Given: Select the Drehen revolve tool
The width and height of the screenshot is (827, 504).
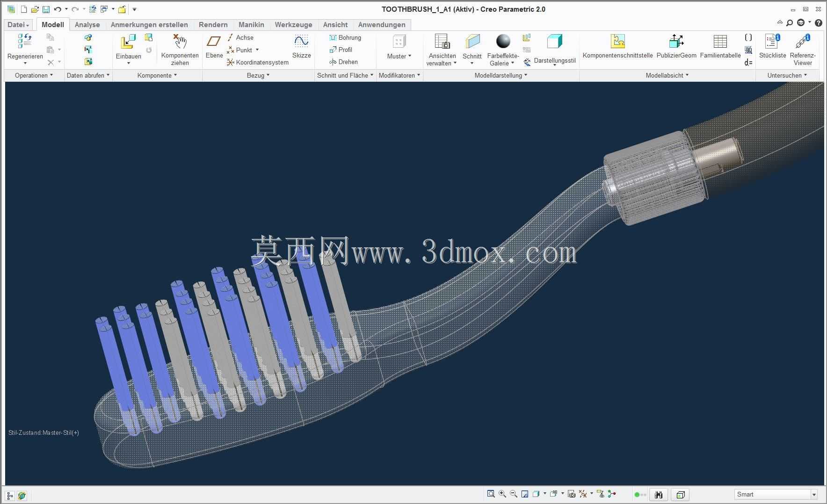Looking at the screenshot, I should coord(343,62).
